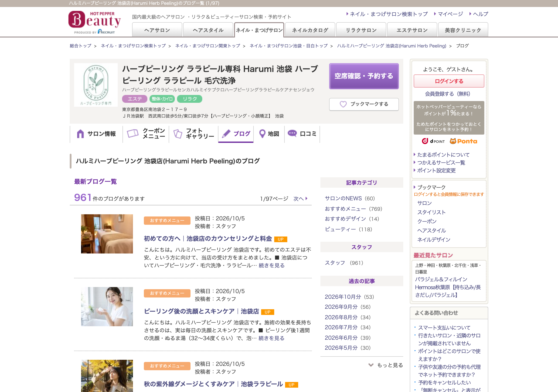Select the ヘアサロン navigation tab

[157, 30]
